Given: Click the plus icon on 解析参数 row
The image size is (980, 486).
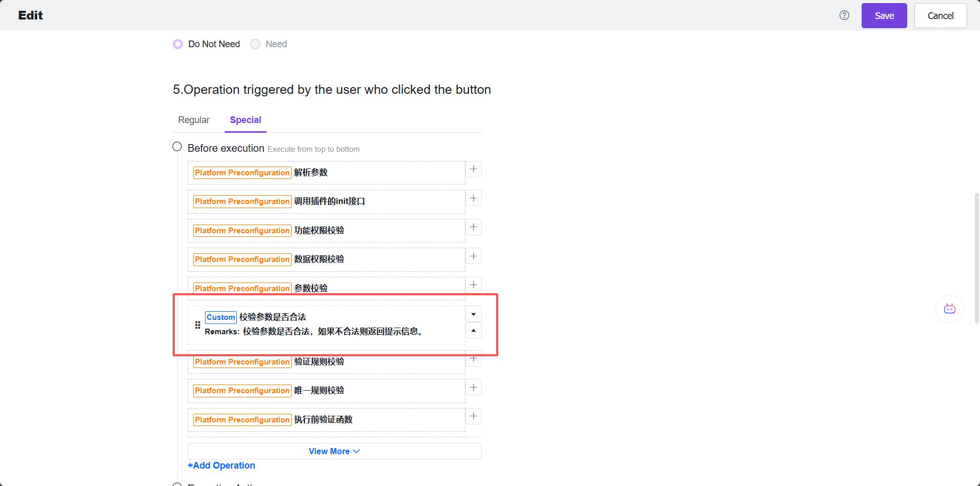Looking at the screenshot, I should 473,169.
